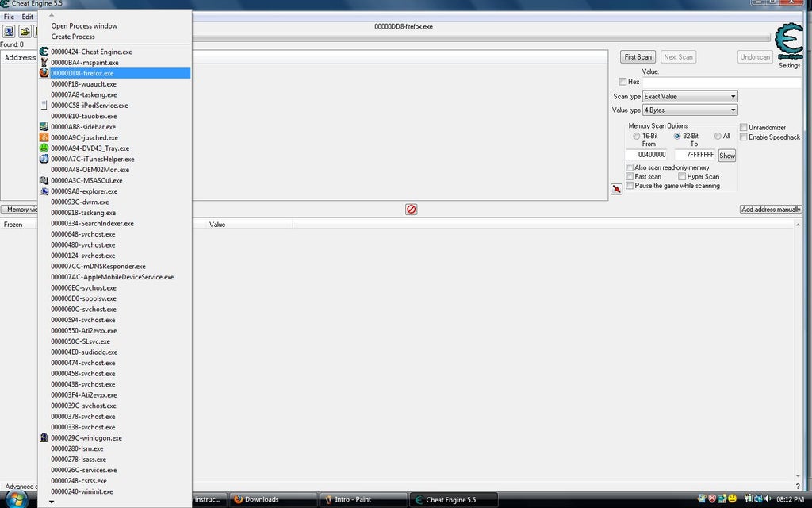The width and height of the screenshot is (812, 508).
Task: Open the File menu
Action: (x=9, y=17)
